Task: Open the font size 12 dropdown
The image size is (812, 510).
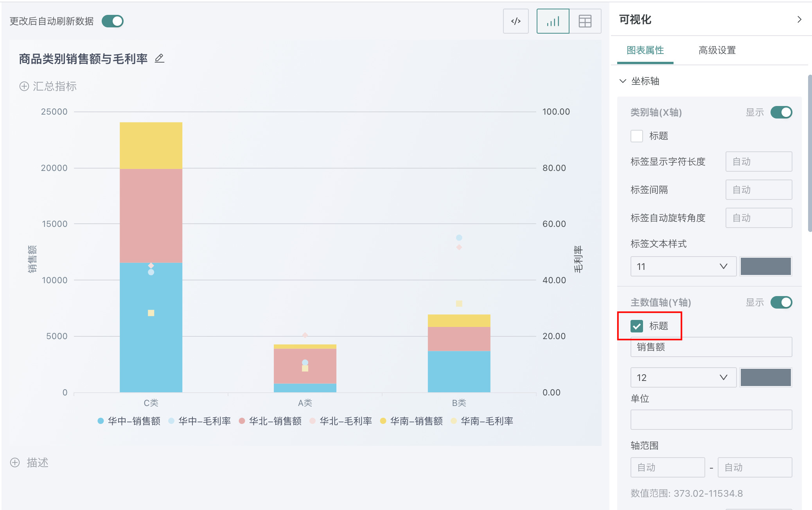Action: [683, 377]
